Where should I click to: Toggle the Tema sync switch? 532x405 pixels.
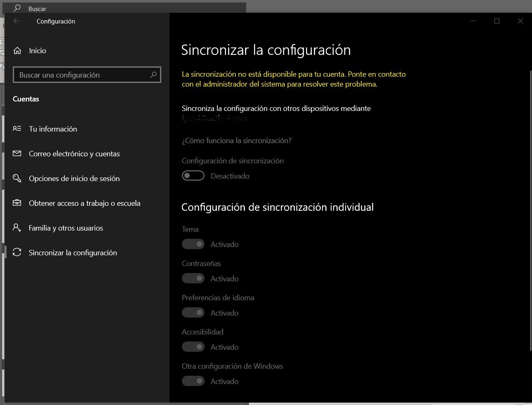193,244
